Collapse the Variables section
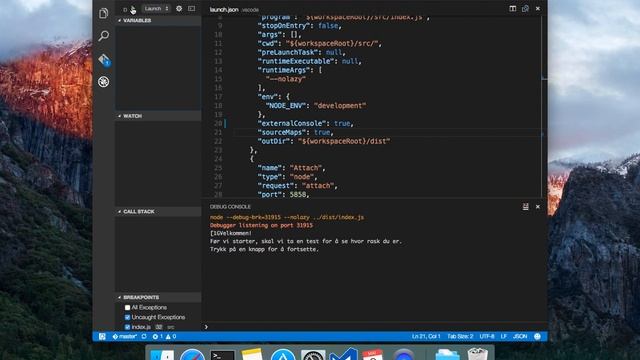Image resolution: width=640 pixels, height=360 pixels. pyautogui.click(x=158, y=20)
